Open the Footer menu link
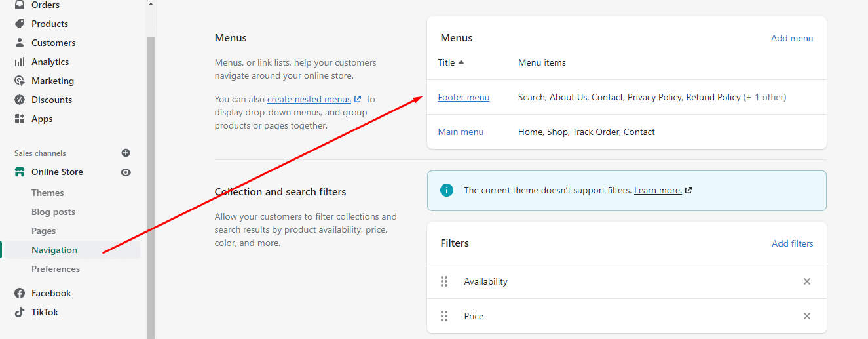This screenshot has height=339, width=868. (464, 97)
